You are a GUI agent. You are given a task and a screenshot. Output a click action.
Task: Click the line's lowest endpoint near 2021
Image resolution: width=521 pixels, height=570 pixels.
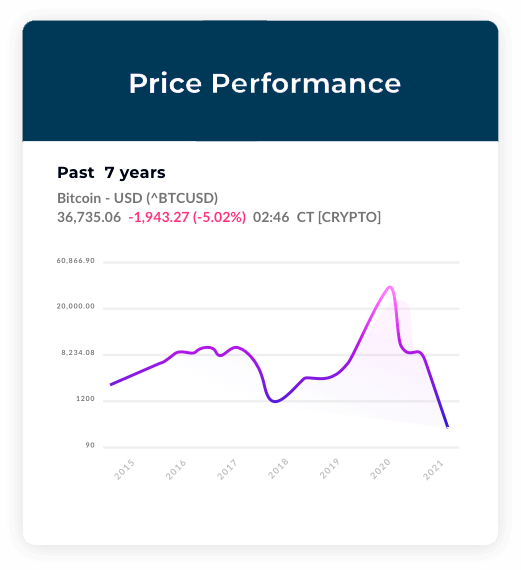(448, 426)
